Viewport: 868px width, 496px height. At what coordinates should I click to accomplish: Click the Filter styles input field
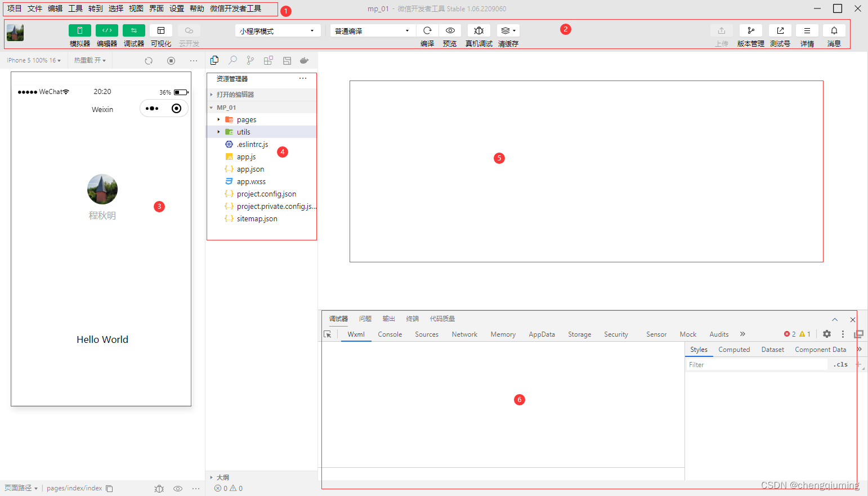757,365
